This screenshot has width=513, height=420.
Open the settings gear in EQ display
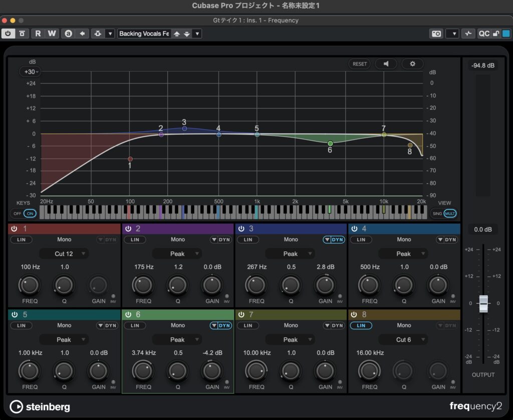coord(412,64)
